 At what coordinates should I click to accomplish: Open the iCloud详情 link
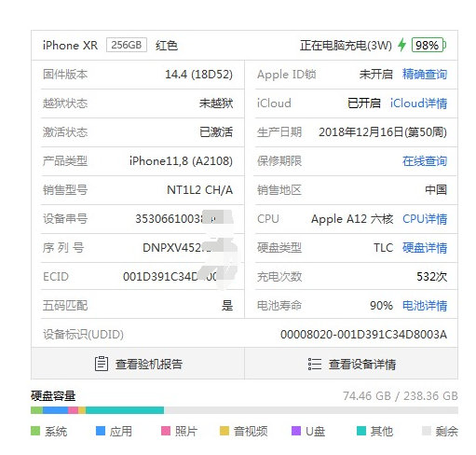pyautogui.click(x=418, y=103)
